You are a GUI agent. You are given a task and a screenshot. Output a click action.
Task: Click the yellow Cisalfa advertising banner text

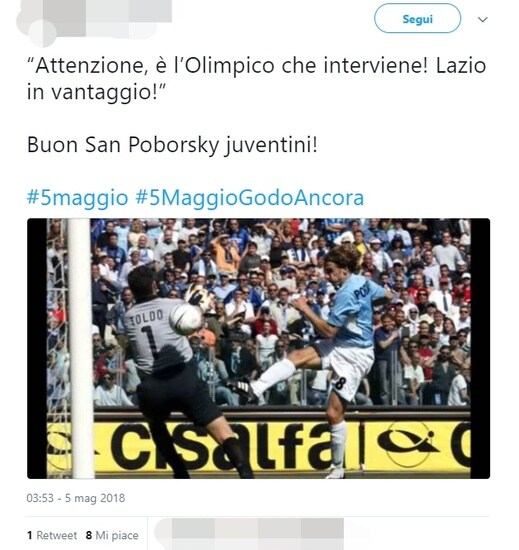coord(224,446)
